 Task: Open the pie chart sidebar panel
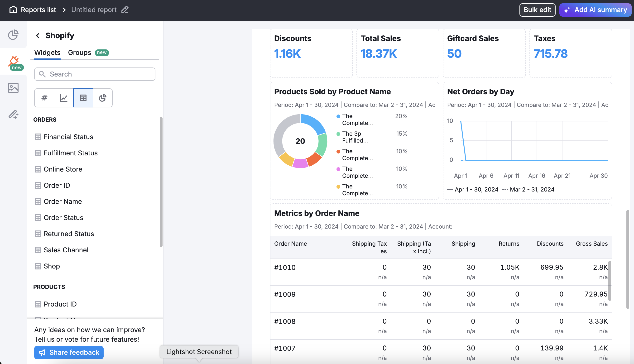(x=13, y=35)
